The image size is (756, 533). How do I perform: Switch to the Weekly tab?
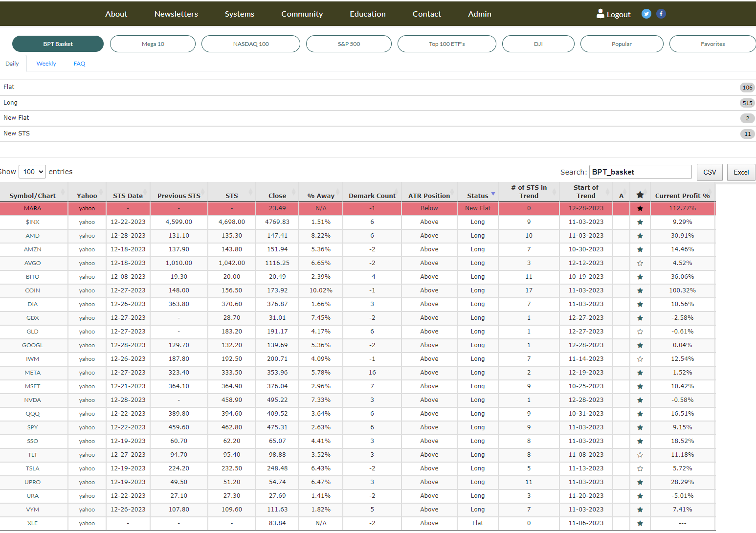click(x=46, y=64)
